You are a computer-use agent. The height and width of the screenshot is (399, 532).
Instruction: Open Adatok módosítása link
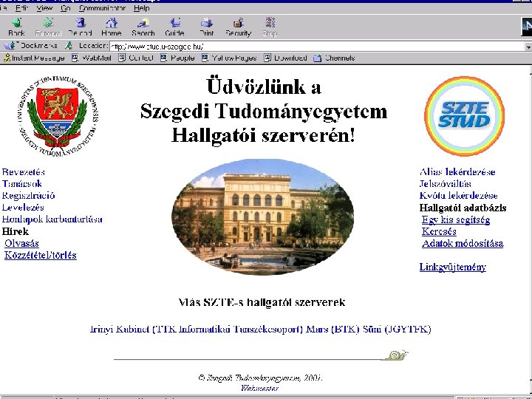click(x=463, y=244)
